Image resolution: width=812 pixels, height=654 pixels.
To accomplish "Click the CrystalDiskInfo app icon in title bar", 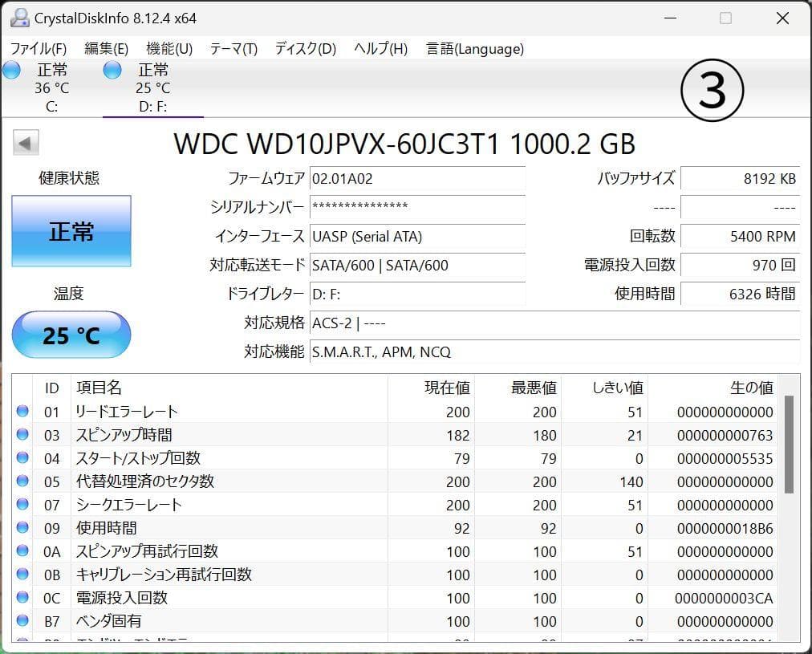I will pyautogui.click(x=20, y=18).
